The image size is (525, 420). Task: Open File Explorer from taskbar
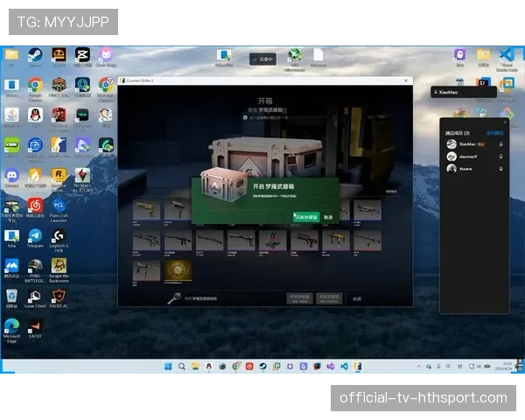195,367
